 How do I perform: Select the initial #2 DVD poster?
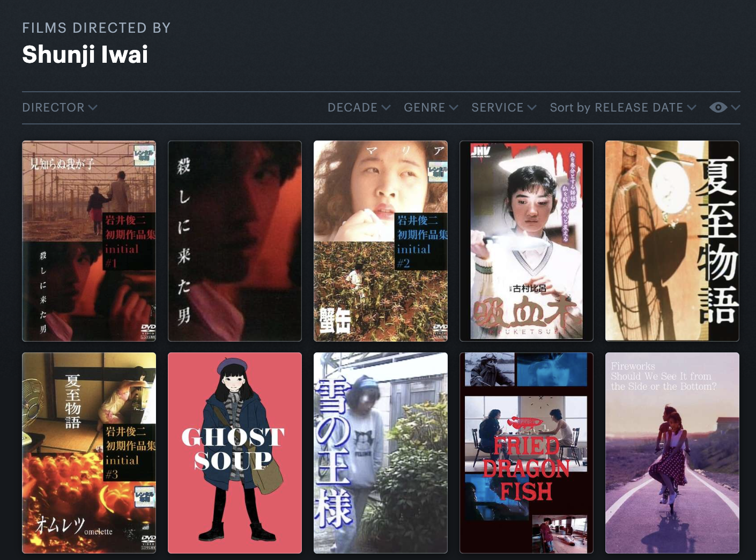coord(381,241)
